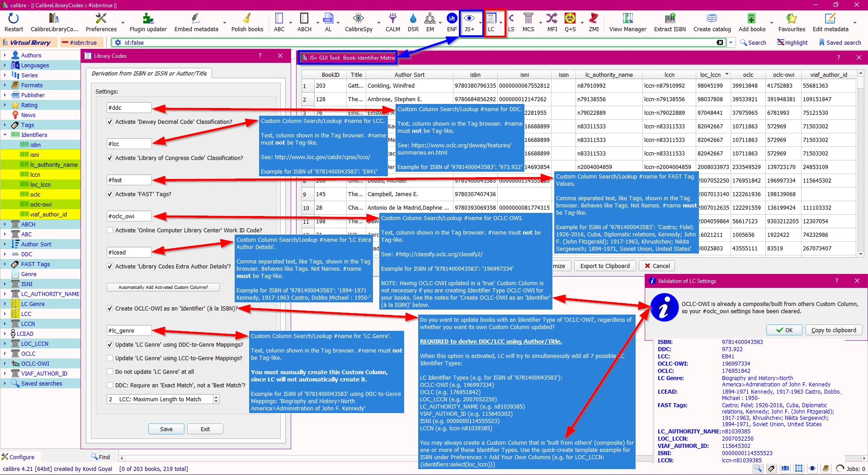Viewport: 868px width, 475px height.
Task: Expand the Saved searches node
Action: pyautogui.click(x=5, y=383)
